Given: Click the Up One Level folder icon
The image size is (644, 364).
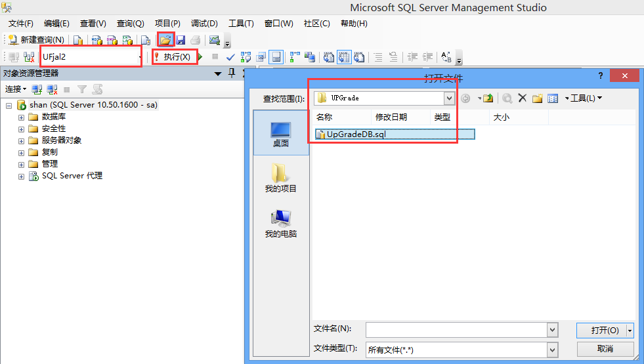Looking at the screenshot, I should click(488, 98).
